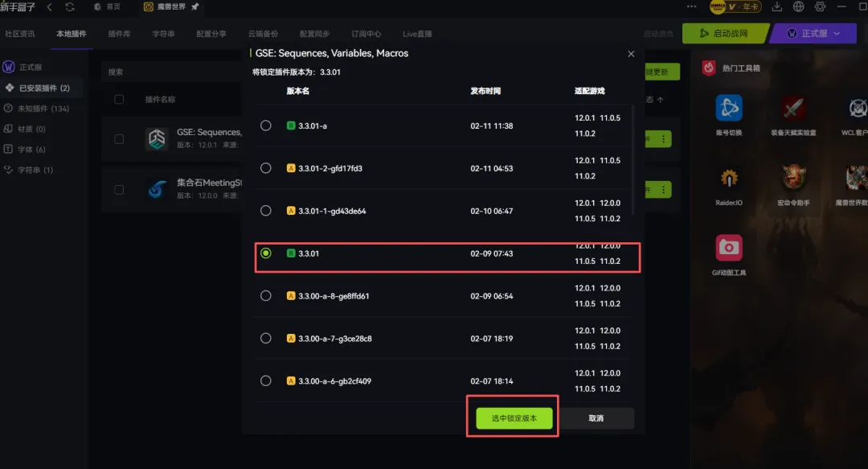Open the GSE addon row options menu
Viewport: 868px width, 469px height.
pyautogui.click(x=664, y=139)
